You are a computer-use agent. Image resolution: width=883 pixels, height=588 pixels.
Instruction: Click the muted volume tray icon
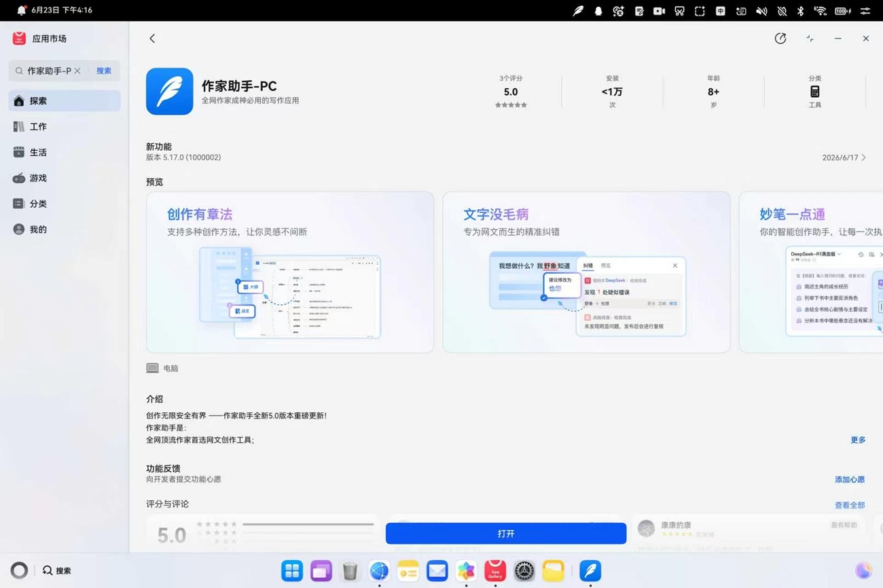tap(761, 11)
